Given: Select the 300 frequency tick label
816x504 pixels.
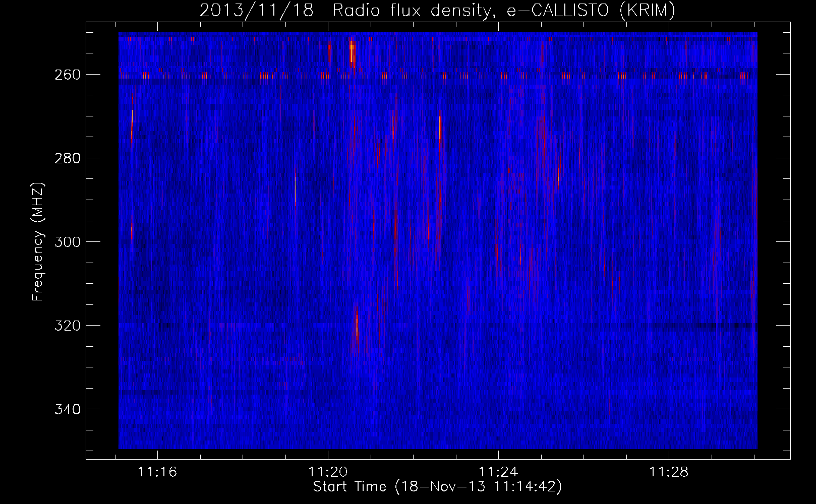Looking at the screenshot, I should (67, 242).
